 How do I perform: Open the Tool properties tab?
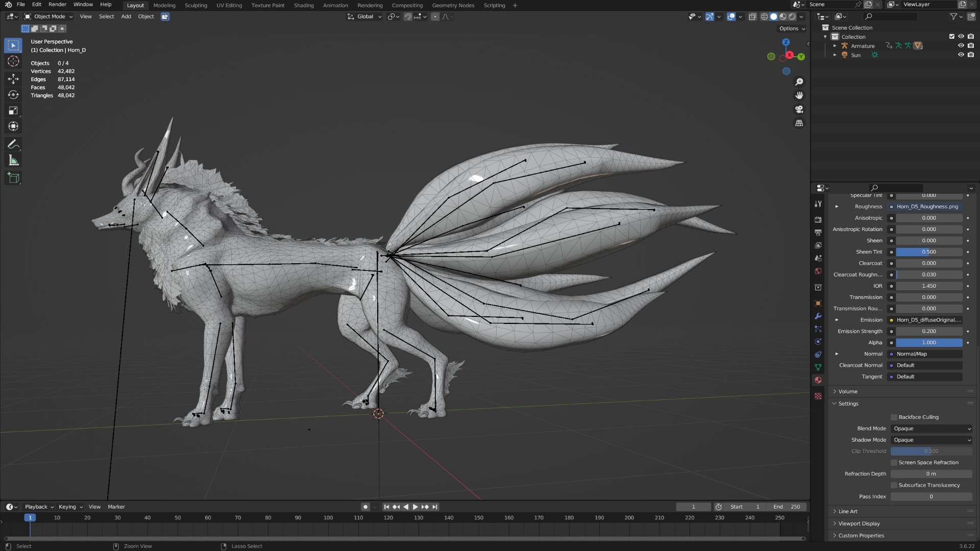tap(818, 204)
